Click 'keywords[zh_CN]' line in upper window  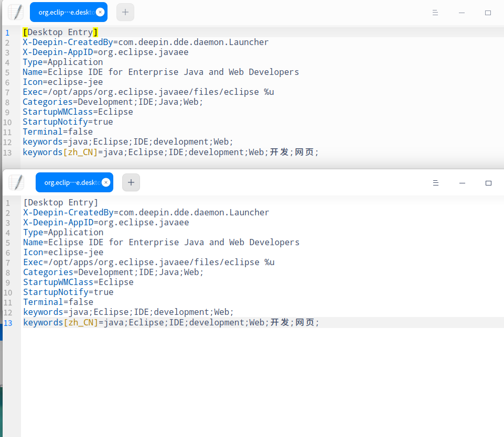click(170, 152)
